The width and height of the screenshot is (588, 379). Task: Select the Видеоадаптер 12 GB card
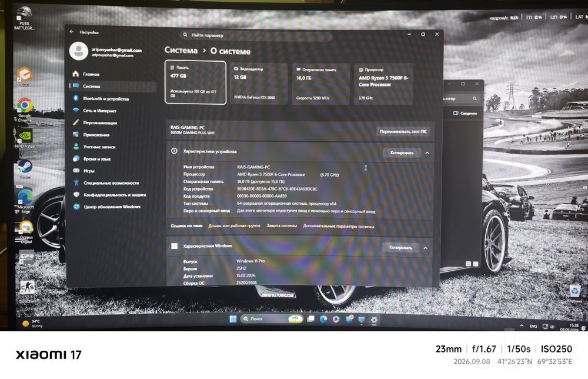pyautogui.click(x=259, y=84)
